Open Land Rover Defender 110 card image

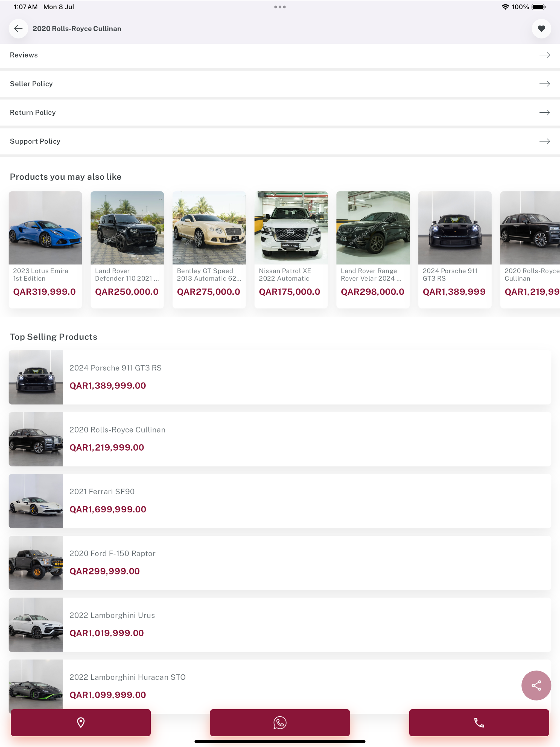(x=127, y=228)
